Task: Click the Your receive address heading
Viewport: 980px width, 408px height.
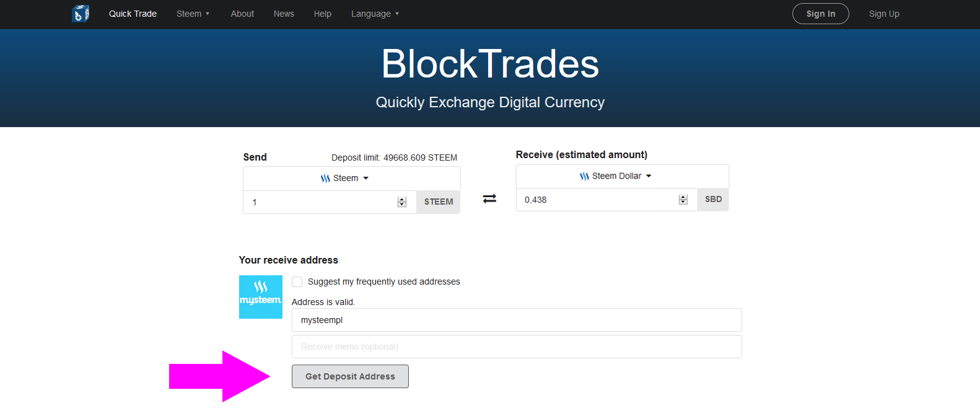Action: coord(289,260)
